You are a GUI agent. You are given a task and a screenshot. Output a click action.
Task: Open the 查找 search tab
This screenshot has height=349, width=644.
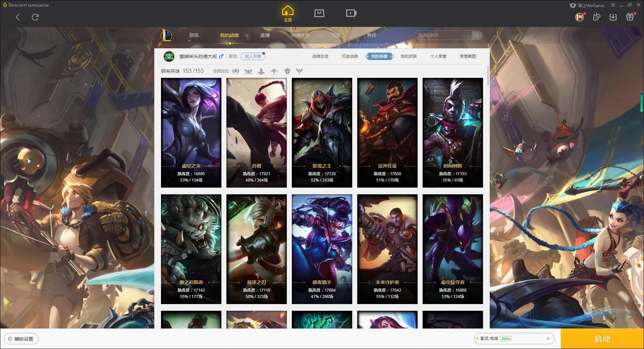pos(372,35)
